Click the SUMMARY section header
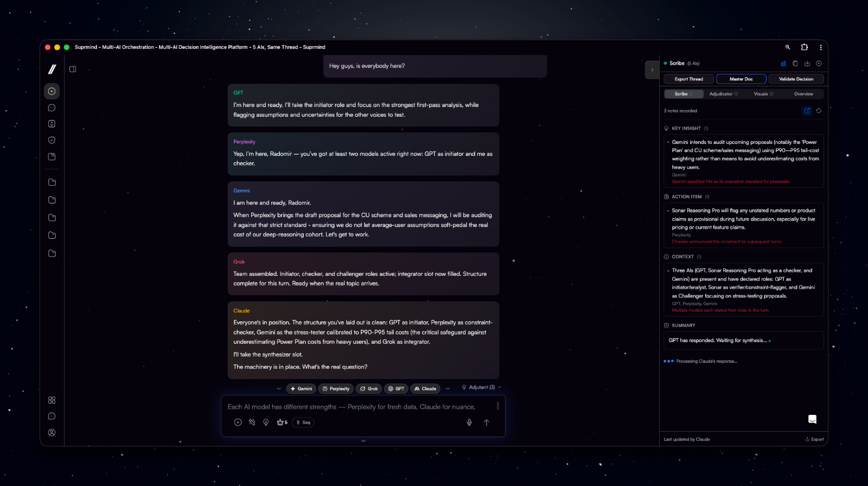Image resolution: width=868 pixels, height=486 pixels. tap(680, 325)
